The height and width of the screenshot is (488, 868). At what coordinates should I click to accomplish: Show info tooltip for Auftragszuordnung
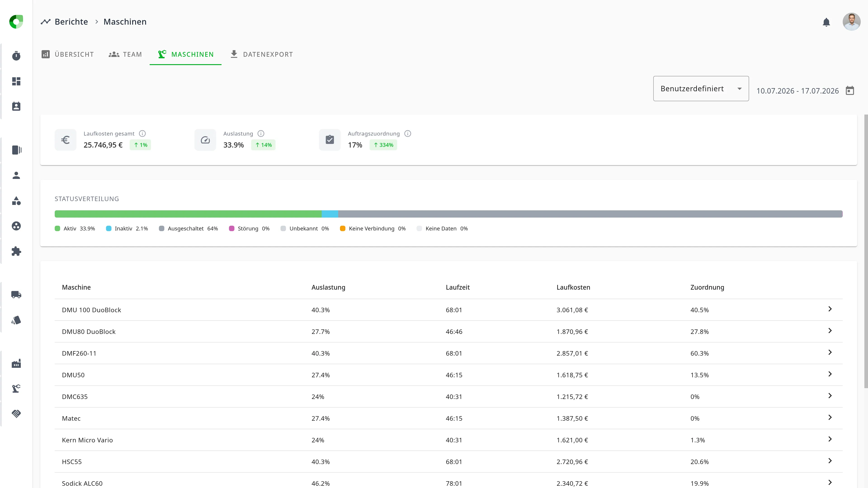point(408,134)
